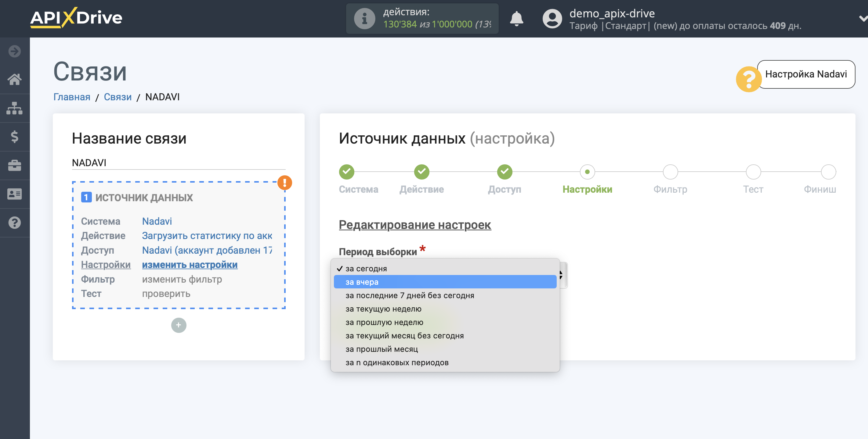This screenshot has width=868, height=439.
Task: Click Загрузить статистику action link
Action: (x=207, y=236)
